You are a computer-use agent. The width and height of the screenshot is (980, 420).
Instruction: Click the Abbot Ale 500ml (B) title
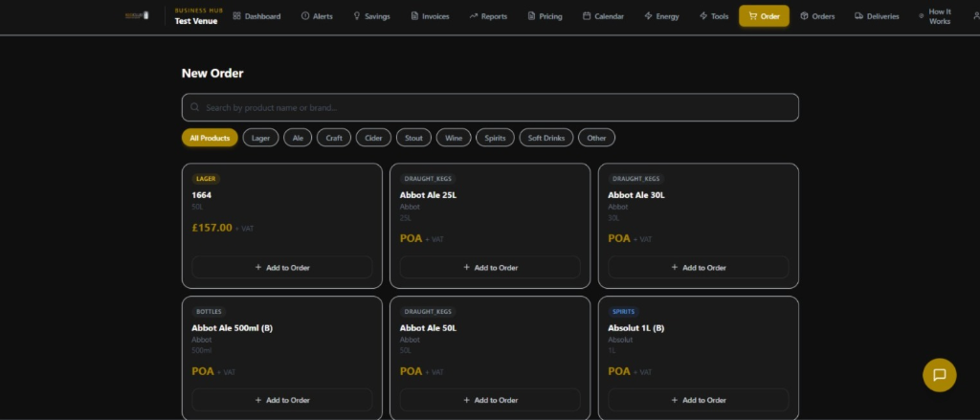tap(232, 327)
